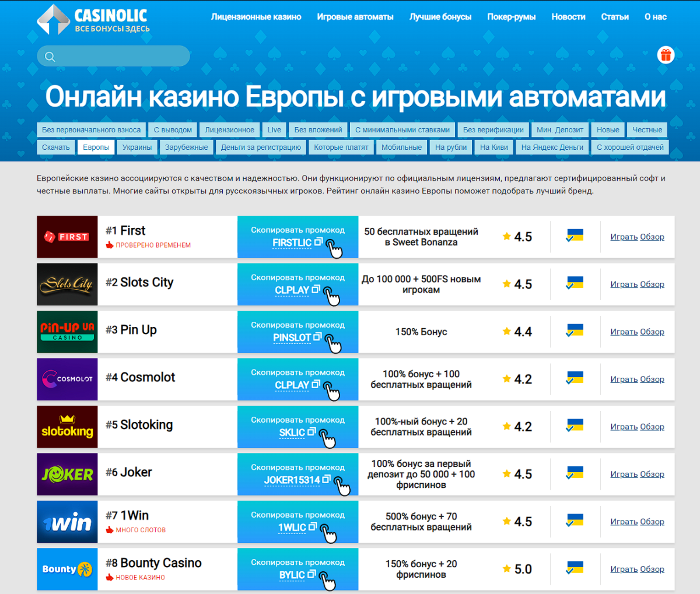Click the Ukraine flag icon in the 1Win row
This screenshot has width=700, height=594.
(x=575, y=521)
